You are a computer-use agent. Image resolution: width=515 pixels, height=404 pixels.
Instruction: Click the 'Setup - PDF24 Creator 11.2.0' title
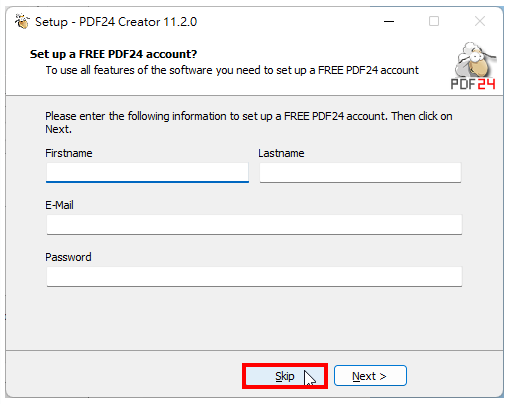coord(116,22)
